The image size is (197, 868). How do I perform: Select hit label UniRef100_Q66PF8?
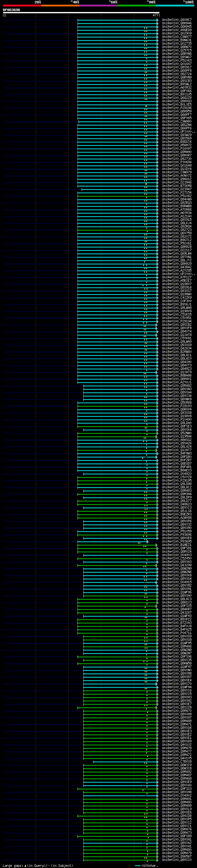(177, 71)
